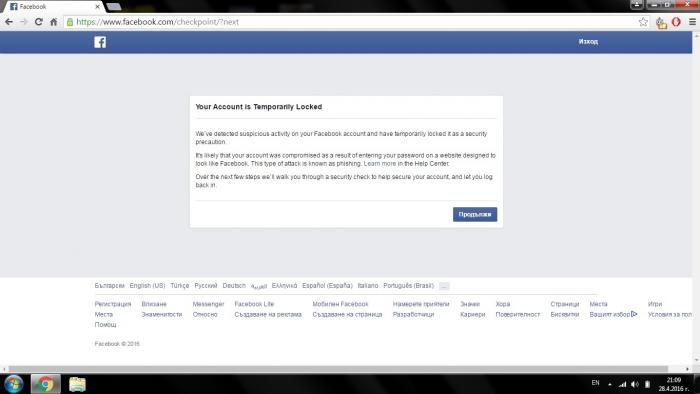700x394 pixels.
Task: Click the battery tray icon
Action: [x=647, y=384]
